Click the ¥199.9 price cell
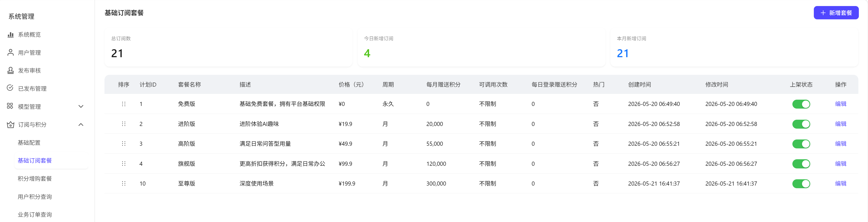 point(347,183)
